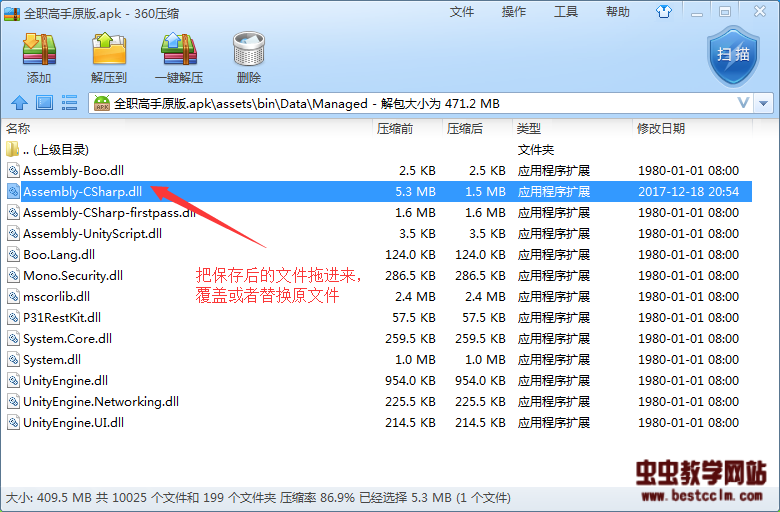Click the 360压缩 app icon in title bar

pos(11,13)
